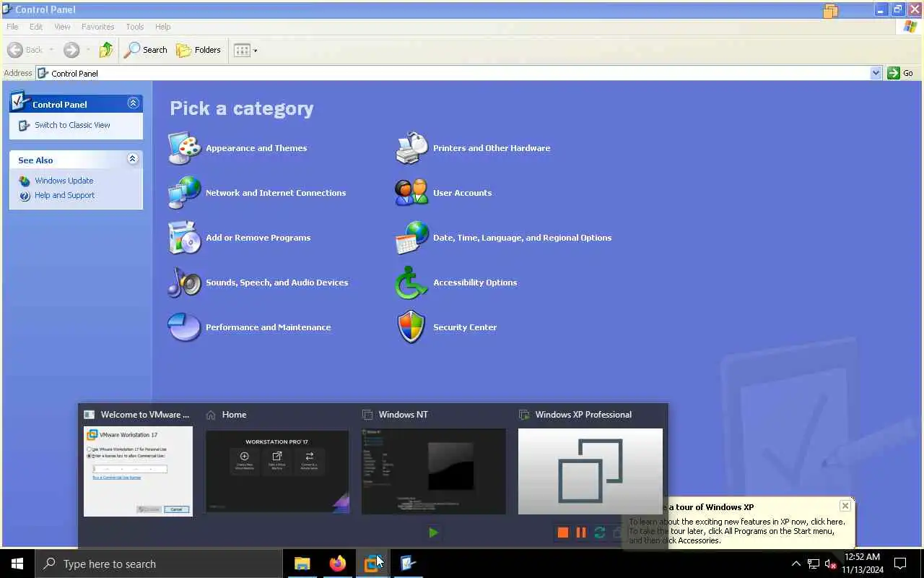
Task: Click the muted volume tray icon
Action: click(831, 564)
